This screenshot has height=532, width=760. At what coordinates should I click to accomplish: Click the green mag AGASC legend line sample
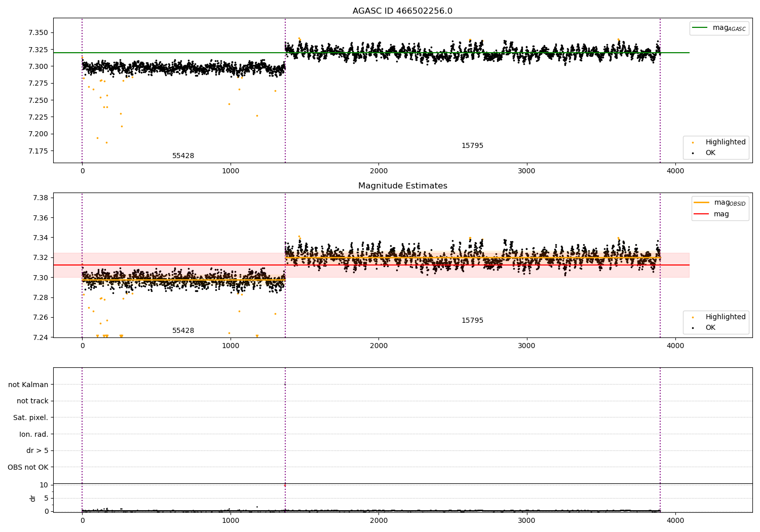700,28
